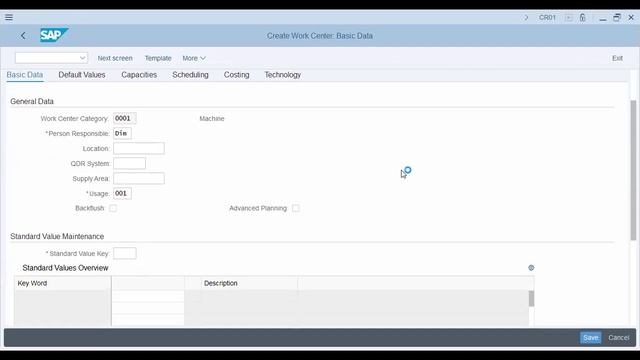Cancel the work center creation
The image size is (640, 360).
click(x=618, y=338)
